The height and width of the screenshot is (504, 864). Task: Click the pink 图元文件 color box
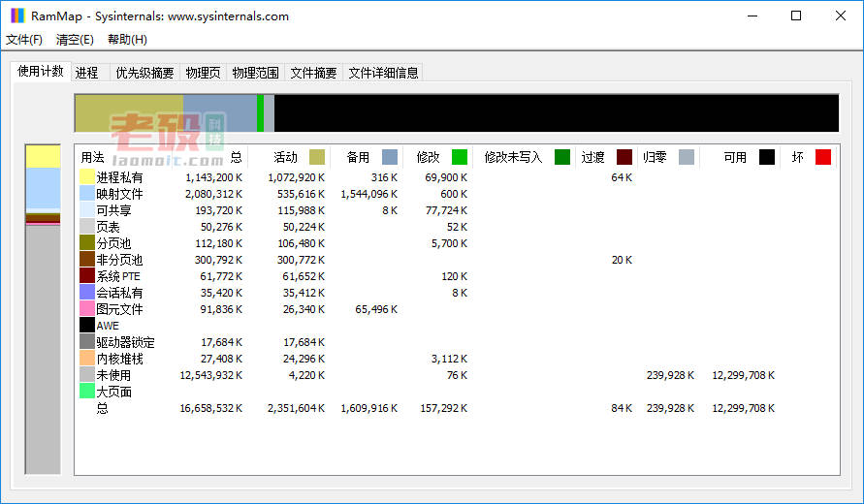[x=87, y=308]
